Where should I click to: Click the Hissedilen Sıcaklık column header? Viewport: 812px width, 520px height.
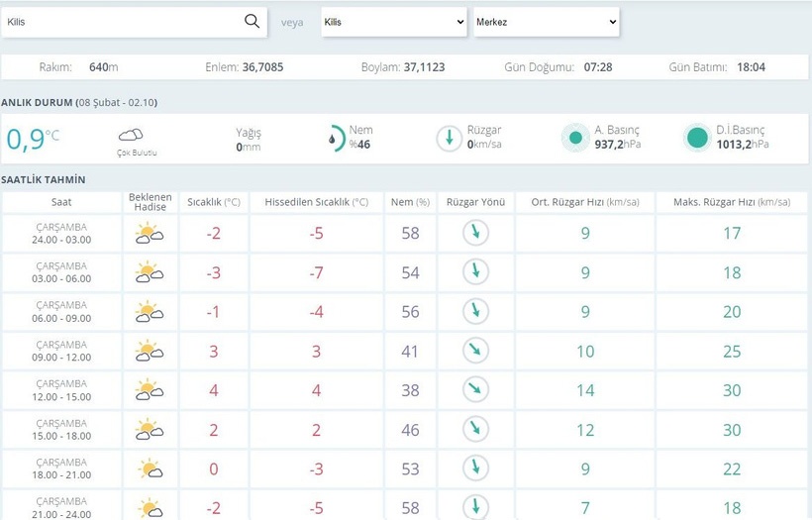(316, 202)
